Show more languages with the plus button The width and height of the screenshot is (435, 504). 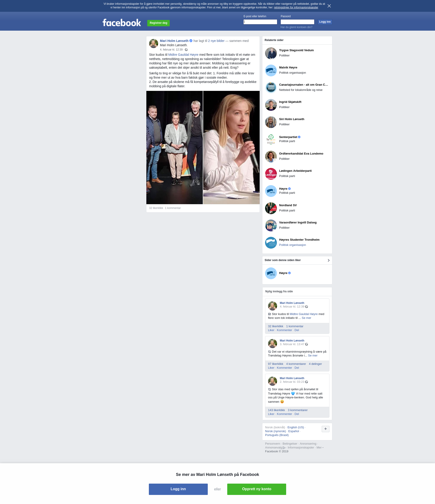click(325, 429)
